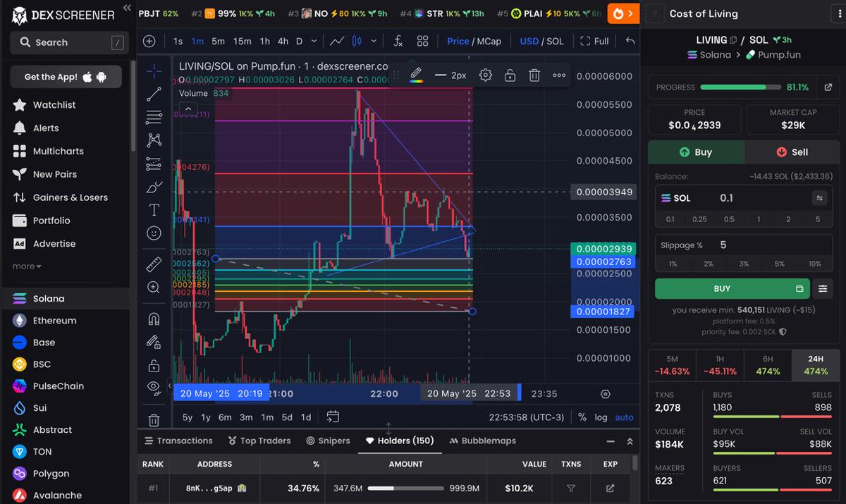846x504 pixels.
Task: Expand the bottom panel with double chevron
Action: coord(630,441)
